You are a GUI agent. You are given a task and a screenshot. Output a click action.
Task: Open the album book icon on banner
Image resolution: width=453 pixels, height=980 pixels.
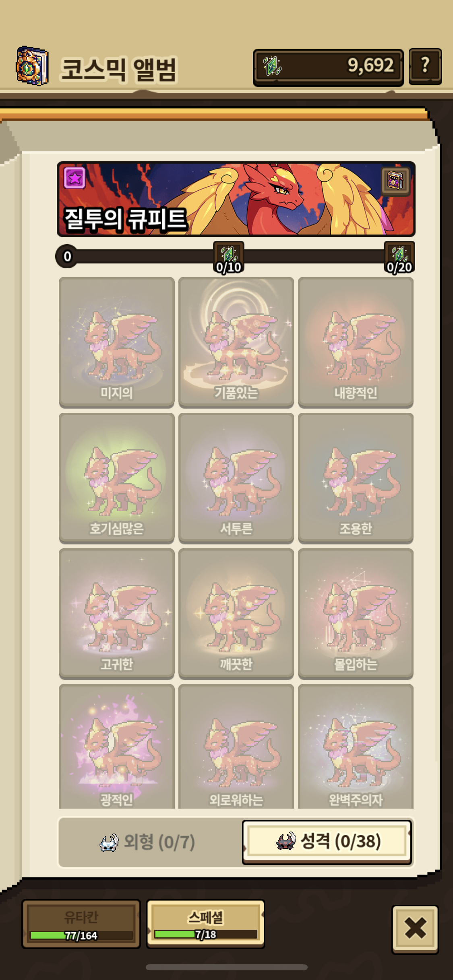coord(395,181)
